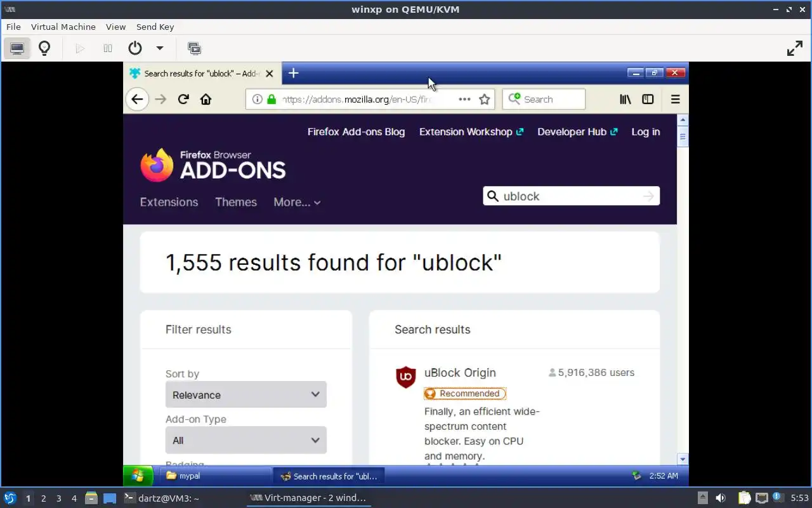Screen dimensions: 812x508
Task: Open the Library icon in browser toolbar
Action: [625, 99]
